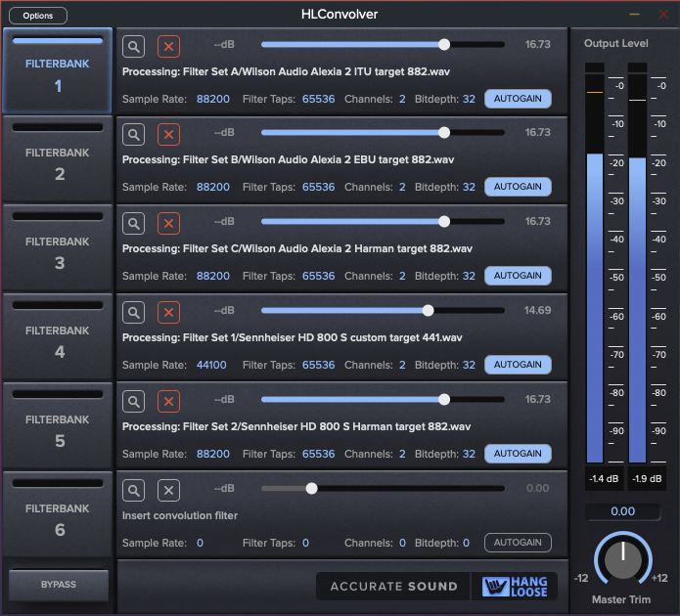680x616 pixels.
Task: Switch to Filterbank 4
Action: pos(58,336)
